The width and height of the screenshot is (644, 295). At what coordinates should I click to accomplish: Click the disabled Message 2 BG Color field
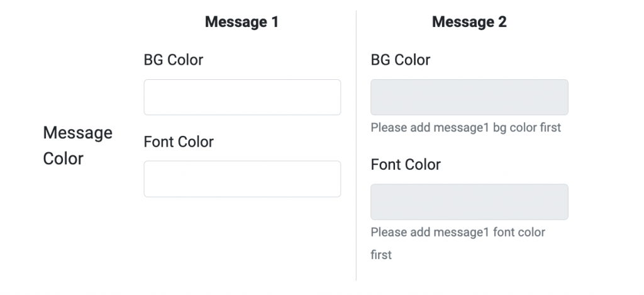click(469, 97)
